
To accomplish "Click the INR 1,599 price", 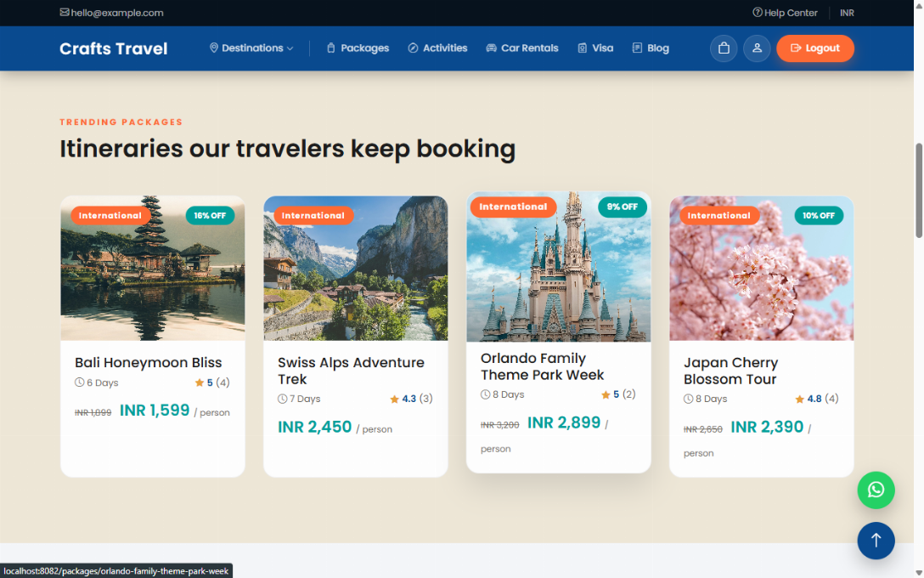I will (155, 410).
